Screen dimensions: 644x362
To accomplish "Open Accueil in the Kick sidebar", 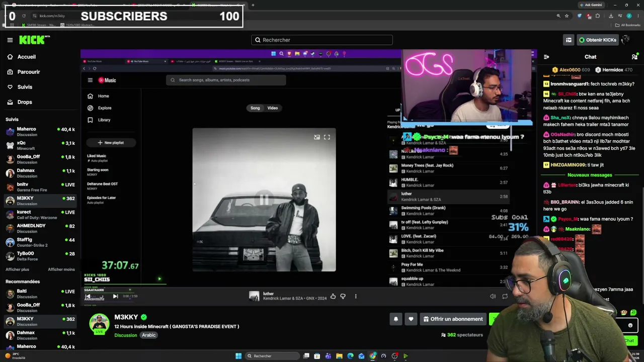I will 27,57.
